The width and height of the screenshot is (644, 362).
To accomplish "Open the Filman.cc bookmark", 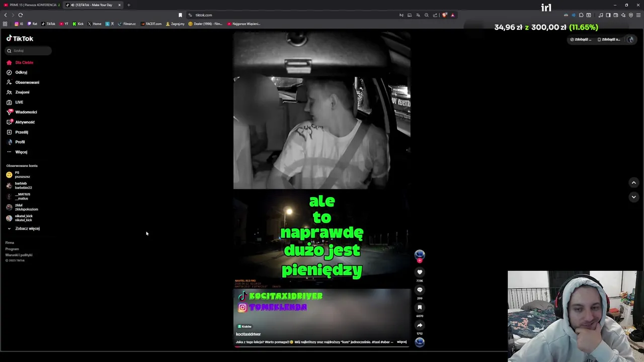I will point(127,24).
